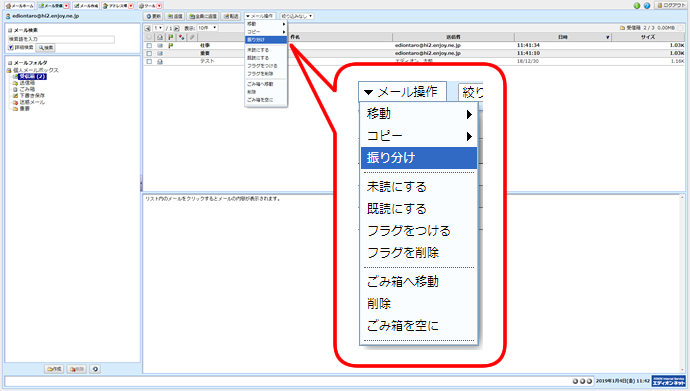
Task: Click the 作成 folder create button
Action: (54, 369)
